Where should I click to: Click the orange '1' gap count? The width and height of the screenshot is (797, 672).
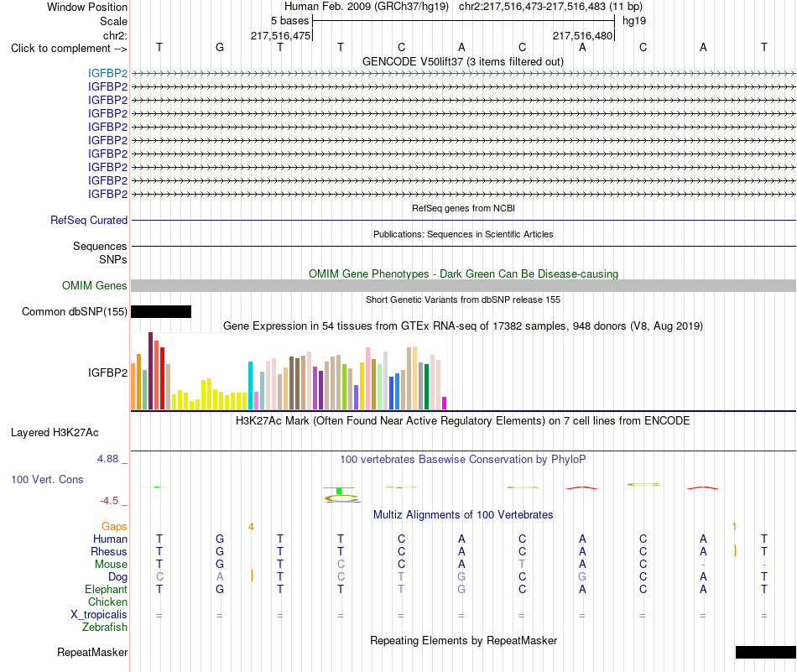pyautogui.click(x=734, y=527)
